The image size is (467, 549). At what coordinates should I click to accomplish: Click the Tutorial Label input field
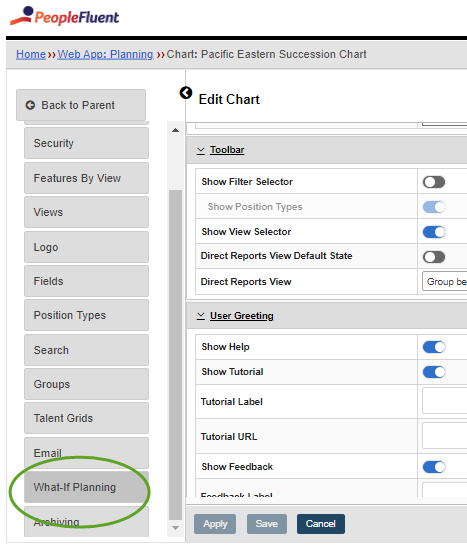click(x=445, y=401)
